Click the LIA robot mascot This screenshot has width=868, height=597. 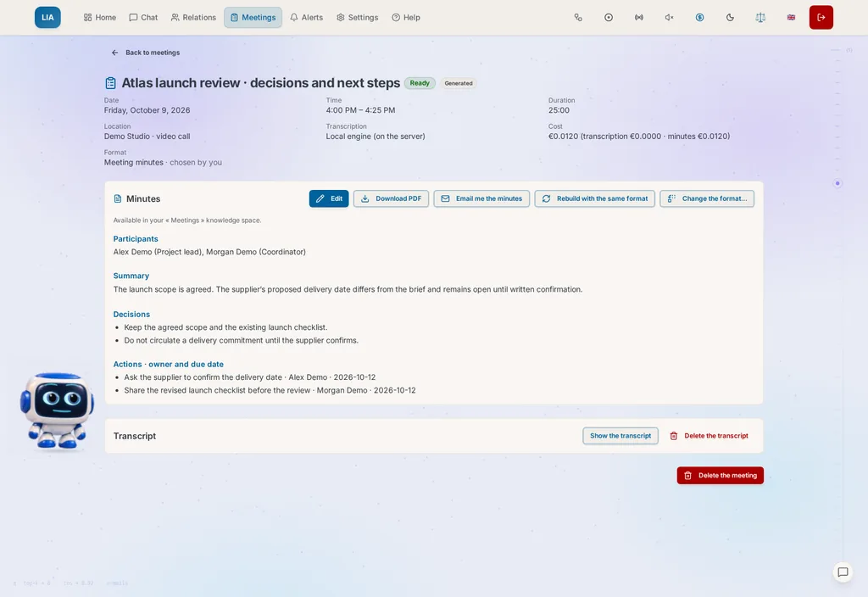coord(57,410)
